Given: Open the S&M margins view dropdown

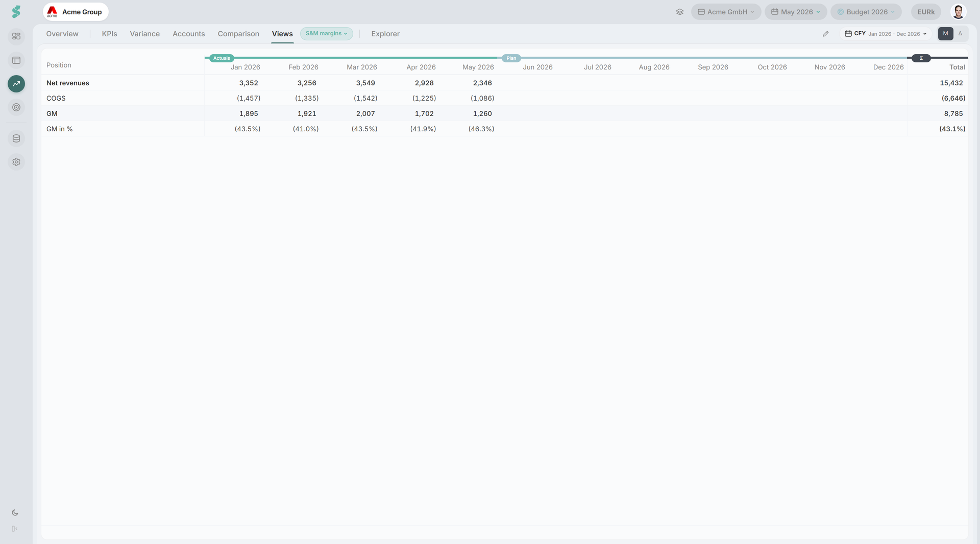Looking at the screenshot, I should [x=327, y=34].
